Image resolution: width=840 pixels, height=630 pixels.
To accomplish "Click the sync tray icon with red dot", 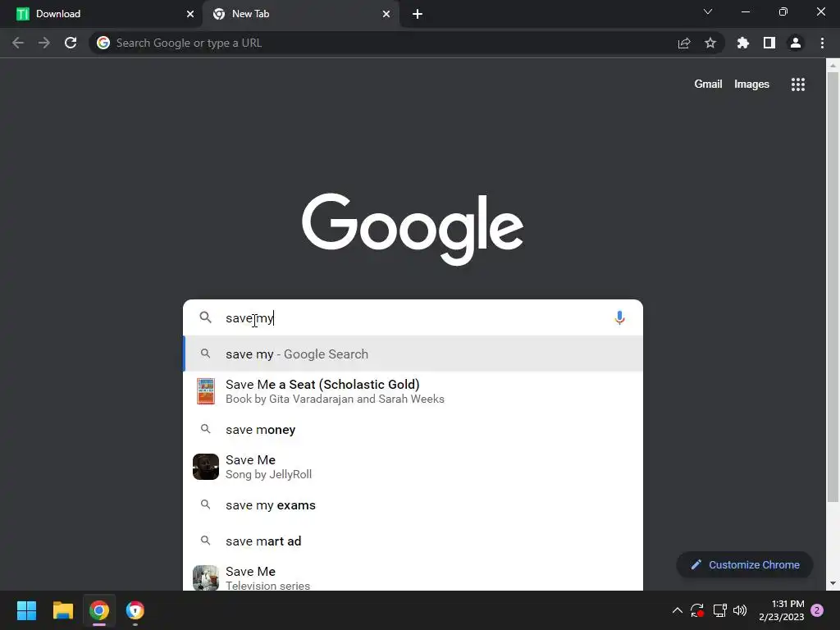I will click(697, 610).
